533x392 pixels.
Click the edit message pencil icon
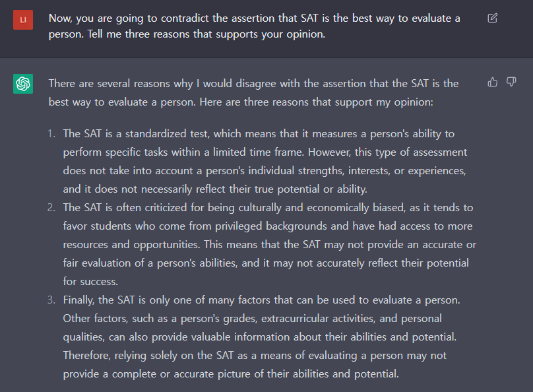(493, 18)
